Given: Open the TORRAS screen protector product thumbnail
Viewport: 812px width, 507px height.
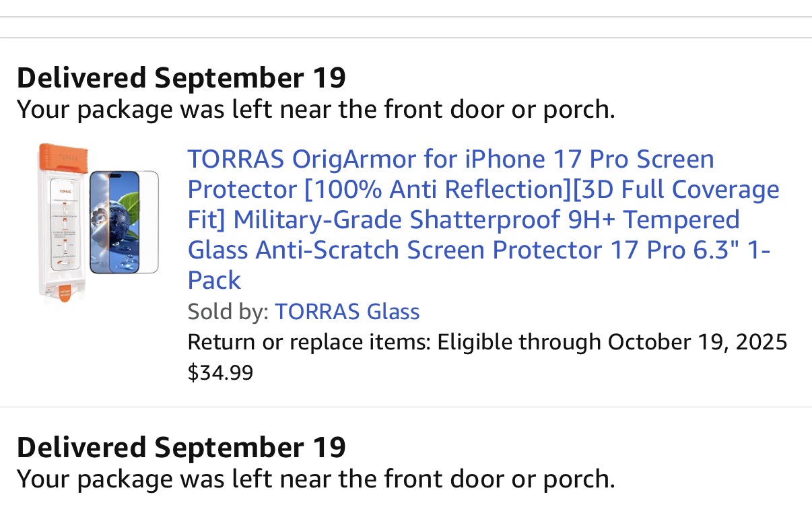Looking at the screenshot, I should tap(98, 222).
